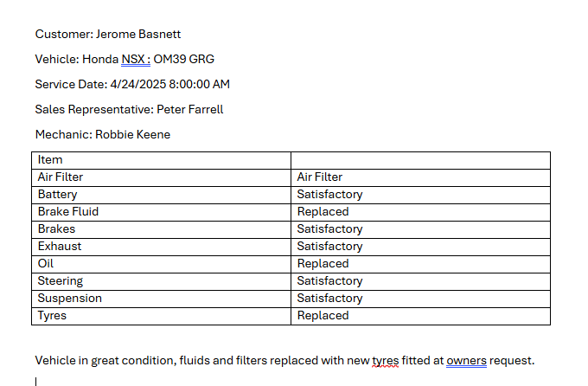Click the misspelled word "NSX" in Vehicle line

click(x=134, y=60)
